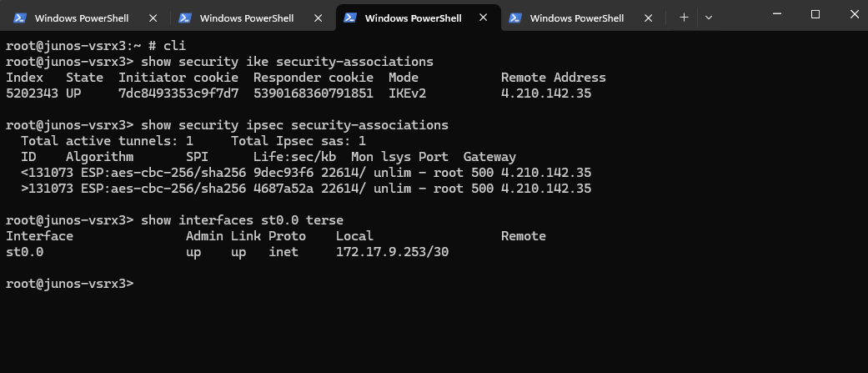Click the PowerShell icon on the active tab

(x=350, y=18)
